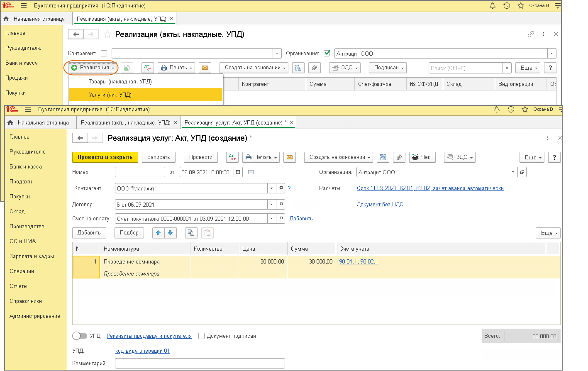Click Добавить link next to Счет на оплату
This screenshot has height=371, width=588.
(301, 219)
